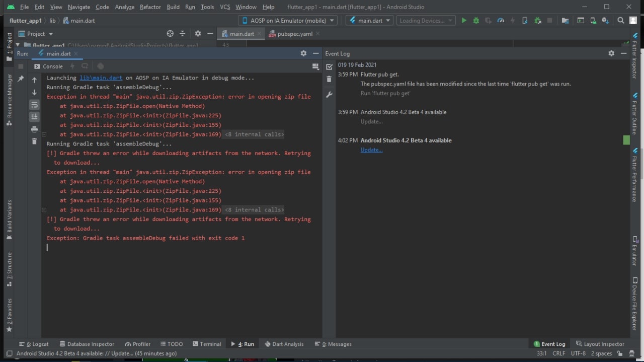Click Mark all as read icon in Event Log

[329, 66]
